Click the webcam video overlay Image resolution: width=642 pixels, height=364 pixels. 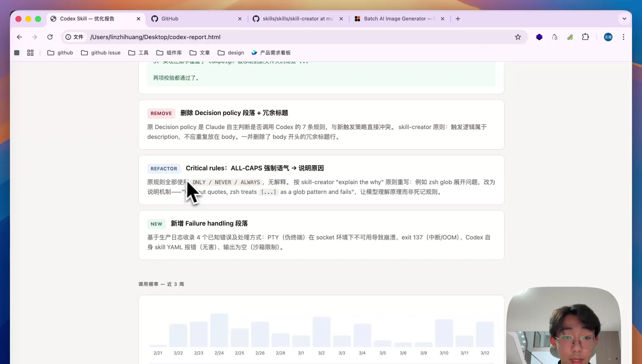(563, 326)
